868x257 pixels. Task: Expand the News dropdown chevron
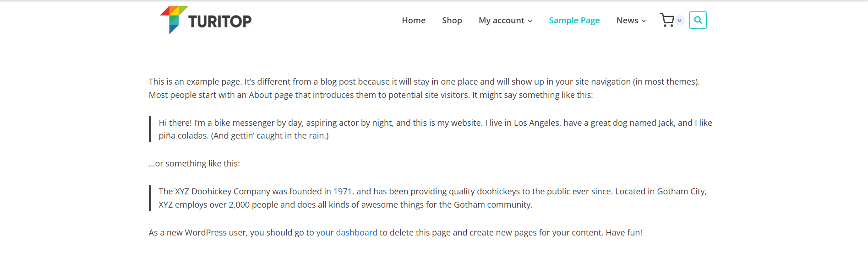pyautogui.click(x=644, y=21)
